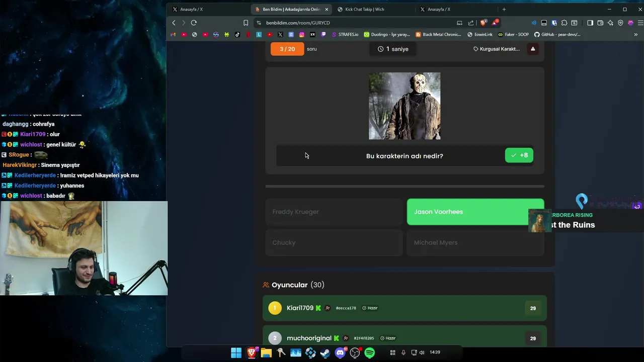644x362 pixels.
Task: Click the red warning triangle report icon
Action: coord(533,49)
